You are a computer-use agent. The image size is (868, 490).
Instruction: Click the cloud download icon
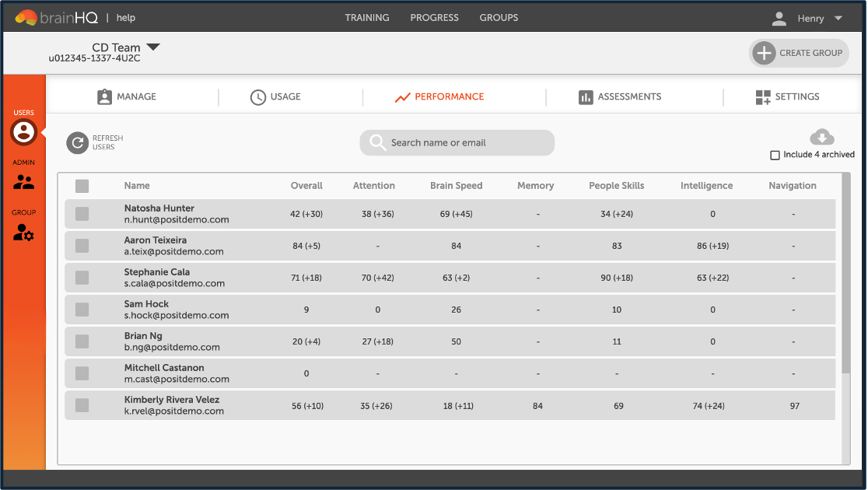click(x=822, y=137)
